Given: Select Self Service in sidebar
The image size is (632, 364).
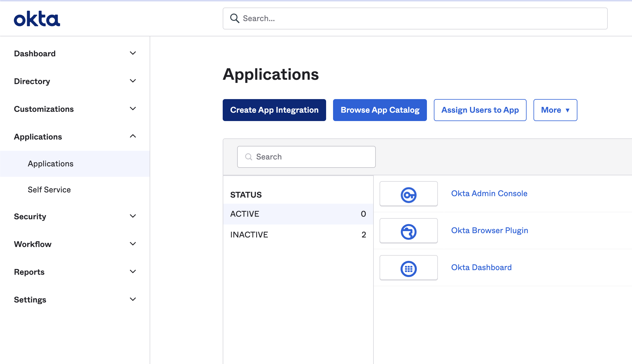Looking at the screenshot, I should pyautogui.click(x=75, y=190).
